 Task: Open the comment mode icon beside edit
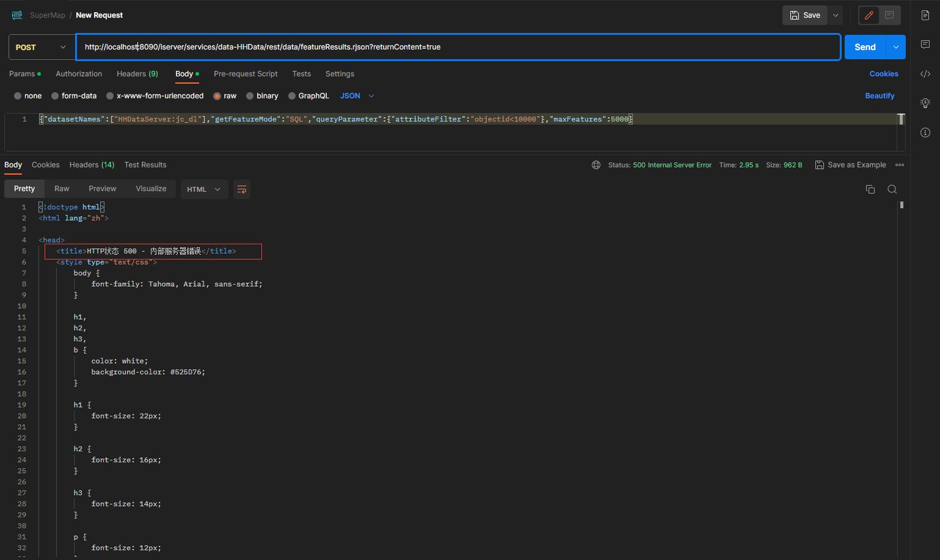pos(889,15)
